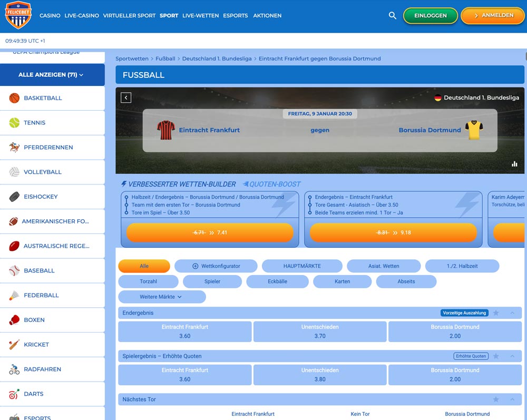Click the American football icon
This screenshot has width=527, height=420.
click(14, 221)
